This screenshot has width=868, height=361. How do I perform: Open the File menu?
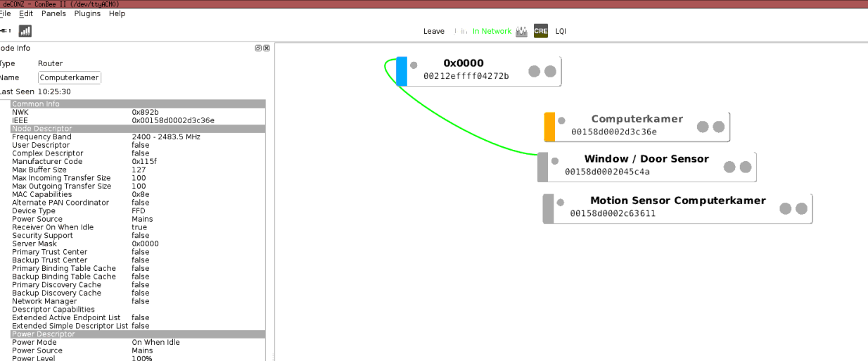(x=6, y=13)
